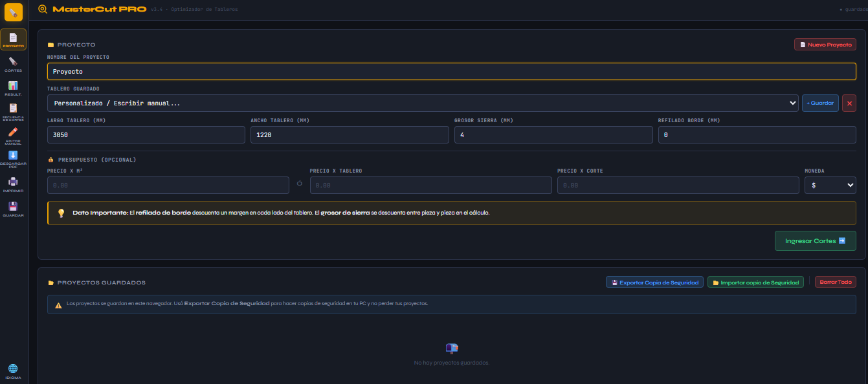The image size is (868, 384).
Task: Click the Precio x m² field
Action: (168, 185)
